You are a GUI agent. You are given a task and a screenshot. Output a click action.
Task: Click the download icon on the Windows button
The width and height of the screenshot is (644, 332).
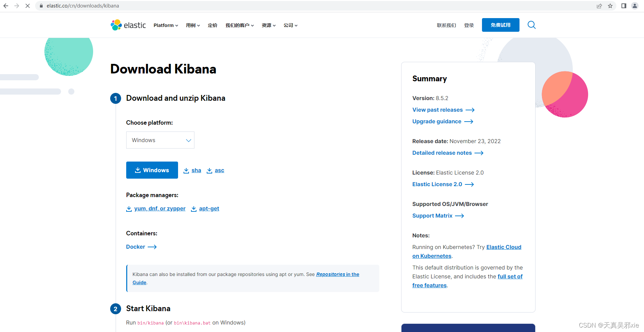click(x=138, y=170)
